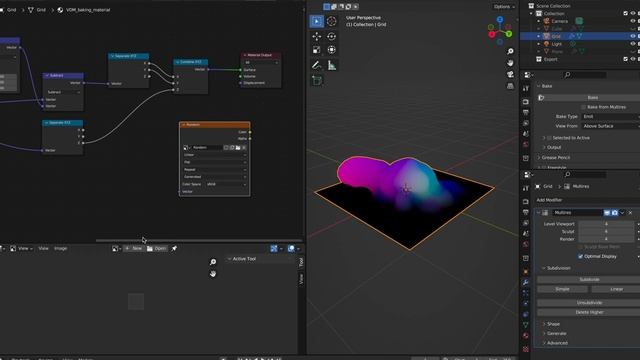Screen dimensions: 640x360
Task: Toggle camera view icon in viewport
Action: coord(510,74)
